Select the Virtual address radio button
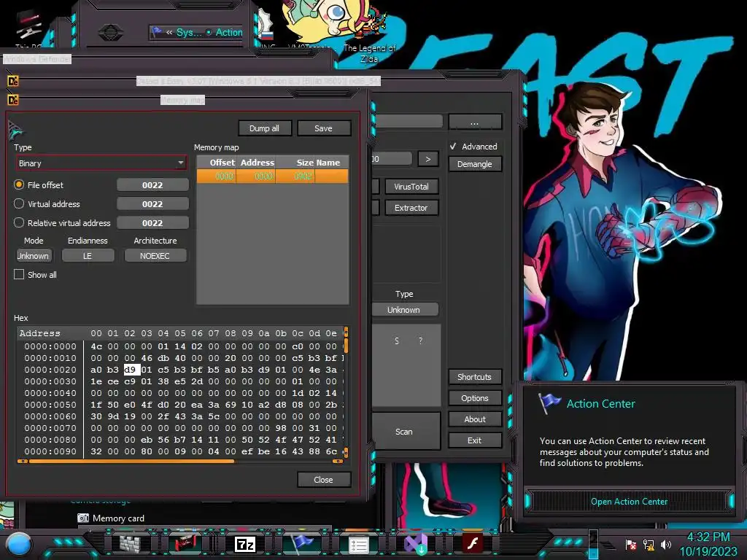The height and width of the screenshot is (560, 747). [x=18, y=204]
